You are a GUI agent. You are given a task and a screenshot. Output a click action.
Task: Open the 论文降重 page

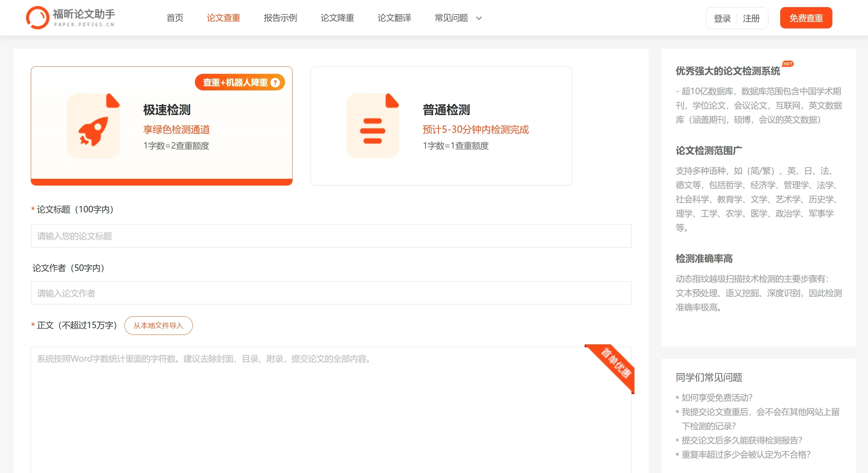pos(337,18)
